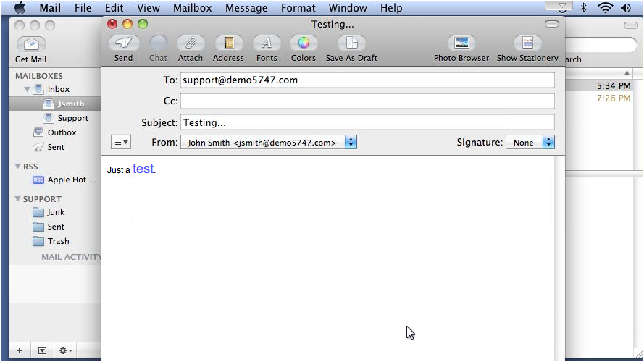Screen dimensions: 644x362
Task: Attach a file using the paperclip icon
Action: [191, 43]
